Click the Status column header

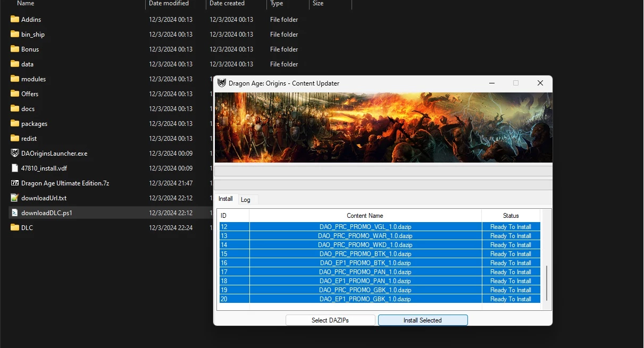point(511,216)
